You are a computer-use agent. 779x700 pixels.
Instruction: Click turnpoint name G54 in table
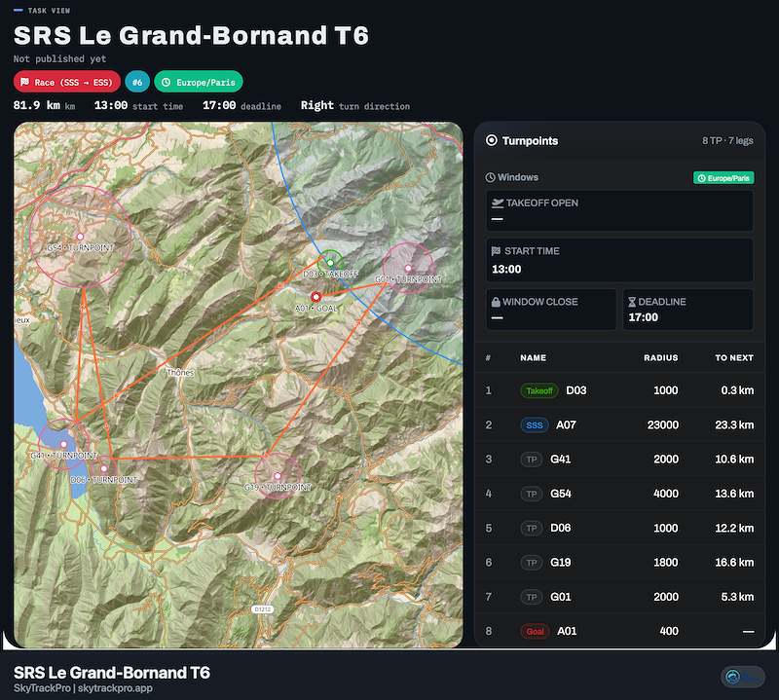(x=561, y=494)
